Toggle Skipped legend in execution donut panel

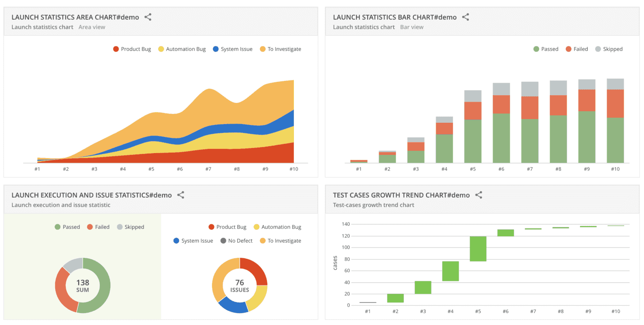coord(130,227)
